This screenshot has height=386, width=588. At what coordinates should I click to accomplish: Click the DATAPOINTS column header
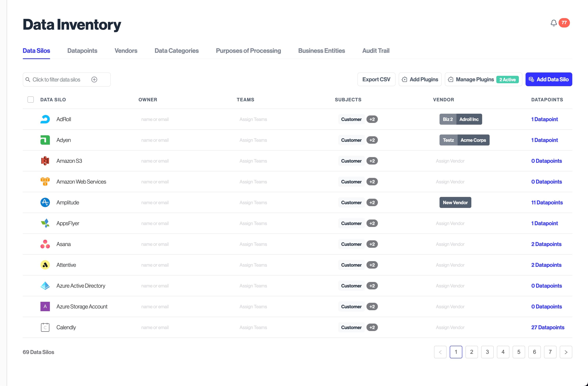(547, 100)
